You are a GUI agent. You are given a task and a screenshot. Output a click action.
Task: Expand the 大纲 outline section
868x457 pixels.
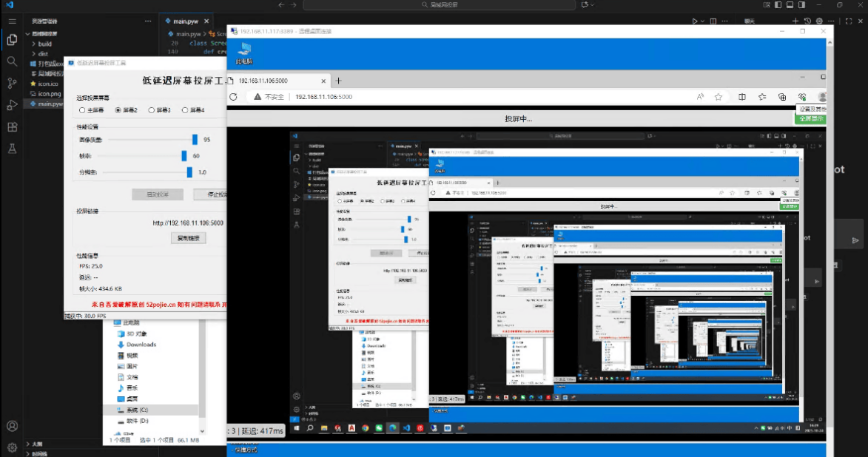point(36,444)
